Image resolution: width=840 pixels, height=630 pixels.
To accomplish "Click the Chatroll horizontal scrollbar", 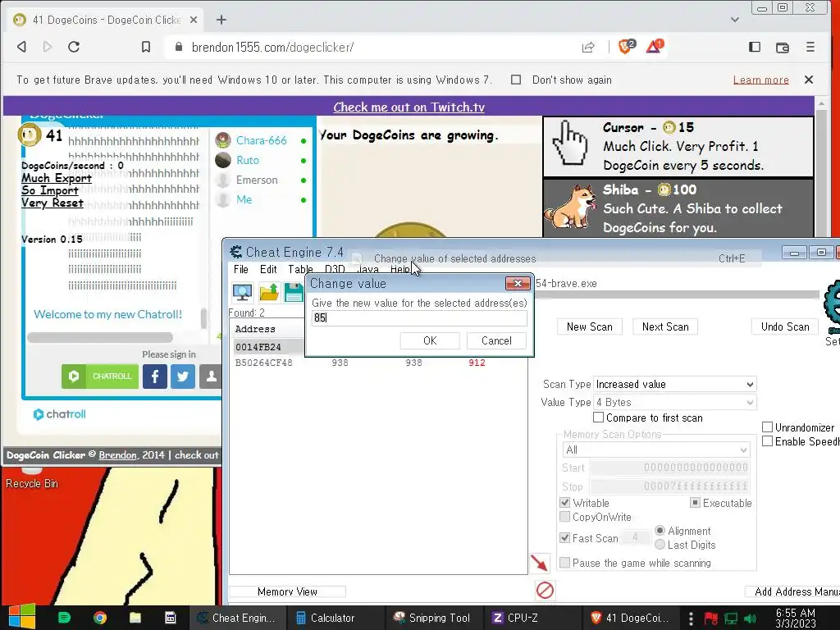I will coord(100,337).
